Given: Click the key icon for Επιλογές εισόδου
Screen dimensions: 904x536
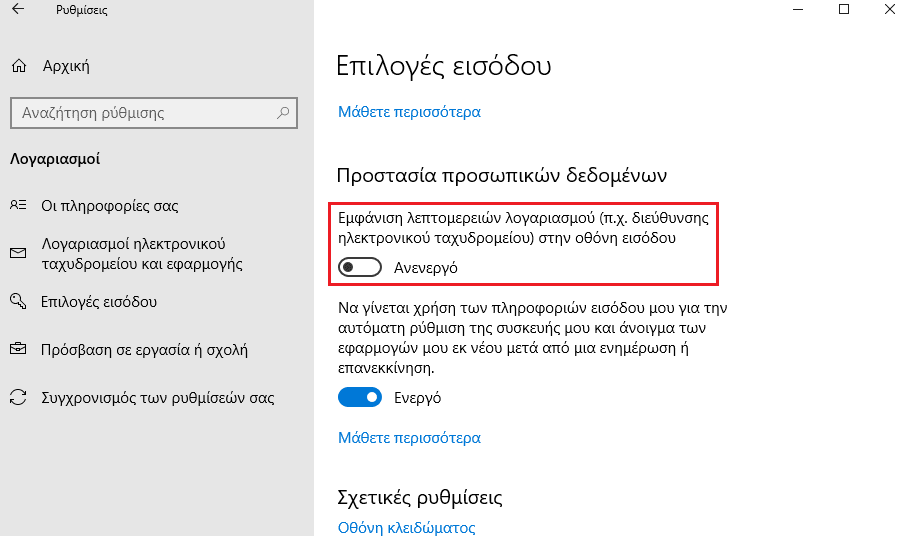Looking at the screenshot, I should (x=18, y=302).
